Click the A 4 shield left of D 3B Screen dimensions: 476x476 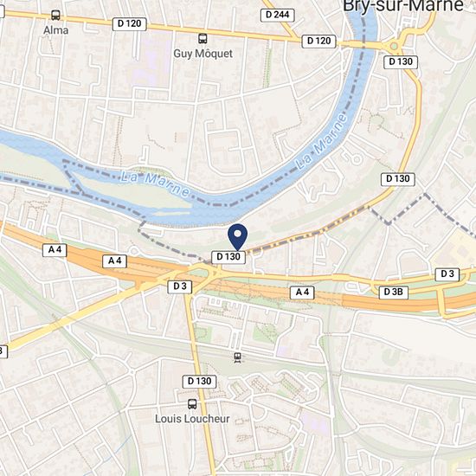(x=302, y=293)
